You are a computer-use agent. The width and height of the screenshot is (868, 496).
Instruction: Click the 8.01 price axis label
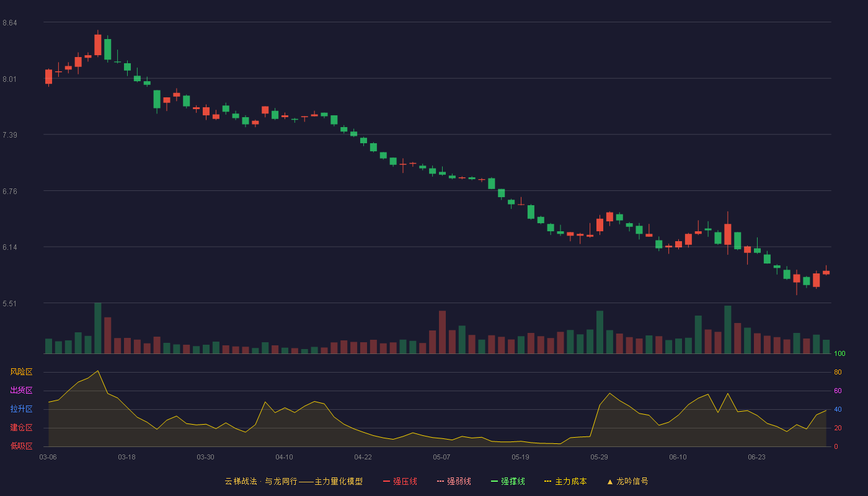click(10, 79)
